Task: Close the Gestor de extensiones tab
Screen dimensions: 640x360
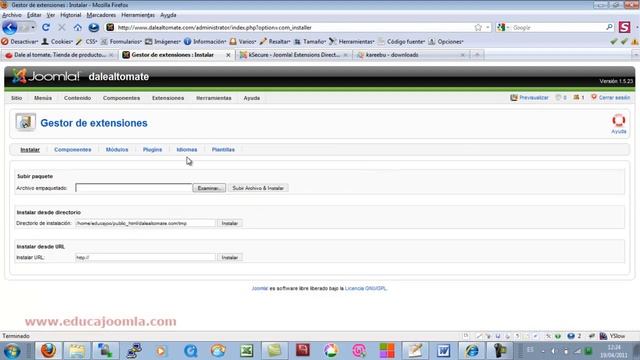Action: (x=228, y=55)
